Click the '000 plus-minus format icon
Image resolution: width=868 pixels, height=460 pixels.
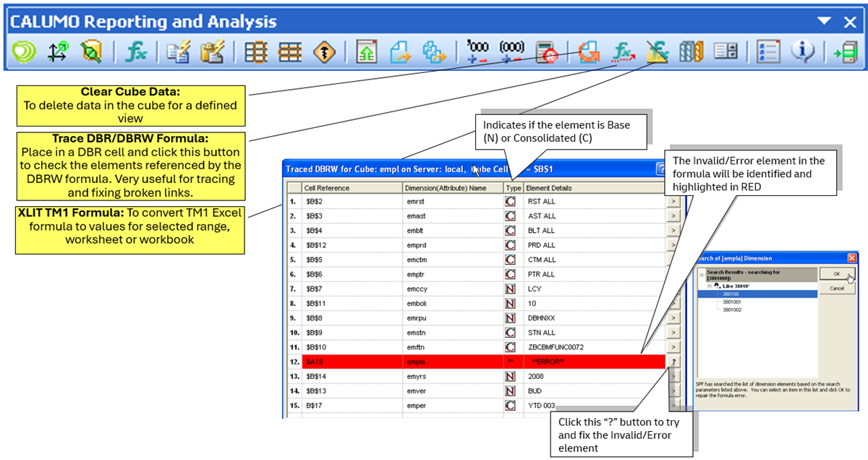point(478,51)
